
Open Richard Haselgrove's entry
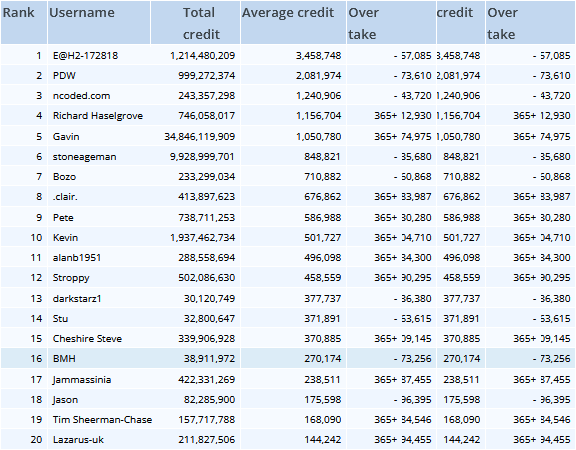(98, 116)
